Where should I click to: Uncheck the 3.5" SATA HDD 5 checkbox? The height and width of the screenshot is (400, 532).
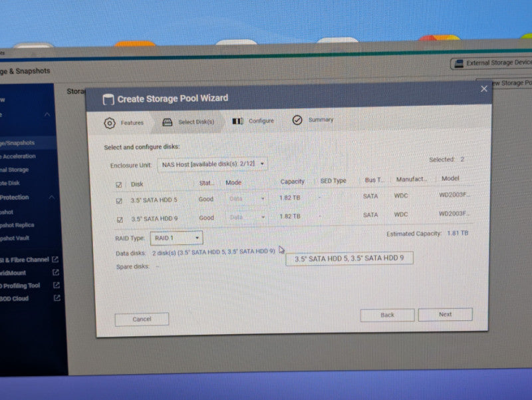coord(119,201)
